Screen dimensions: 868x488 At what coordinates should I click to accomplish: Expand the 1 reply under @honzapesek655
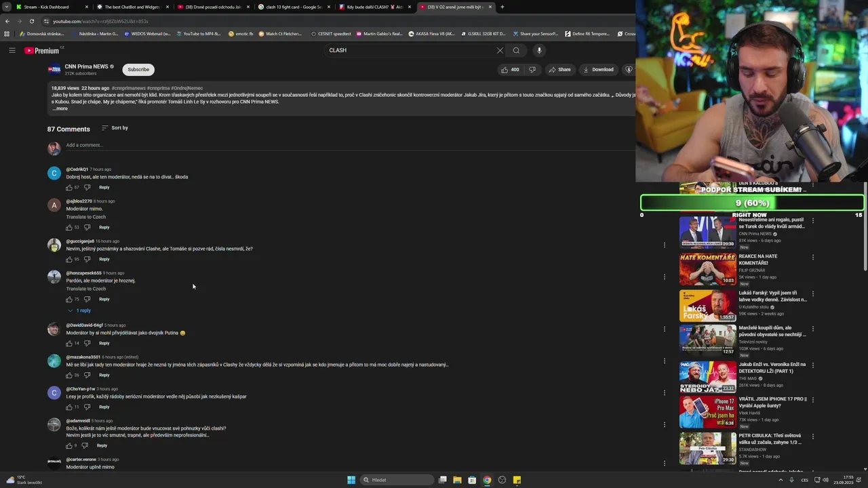[x=79, y=310]
